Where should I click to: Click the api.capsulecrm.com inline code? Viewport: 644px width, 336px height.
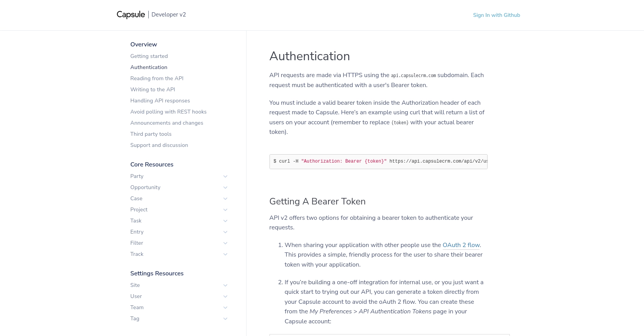[413, 76]
